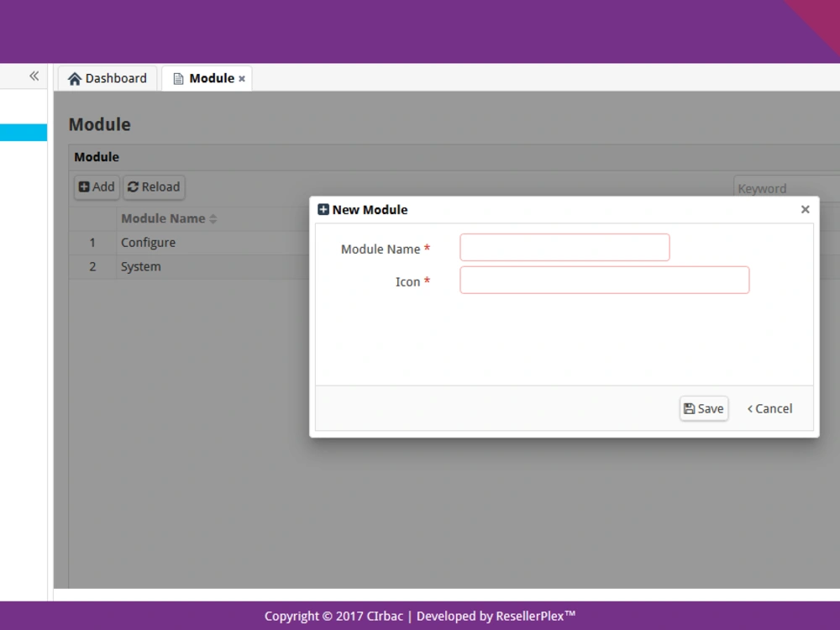Click the document icon on the Module tab
This screenshot has width=840, height=630.
[177, 78]
